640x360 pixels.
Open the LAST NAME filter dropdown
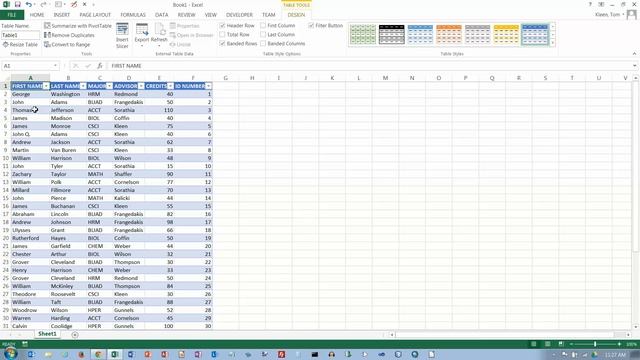[83, 86]
